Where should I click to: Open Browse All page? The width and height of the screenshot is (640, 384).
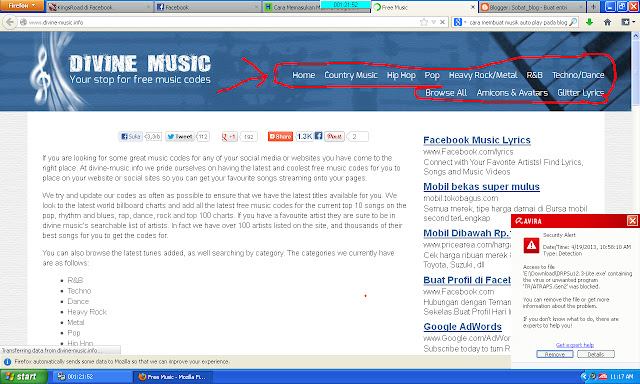click(x=446, y=93)
